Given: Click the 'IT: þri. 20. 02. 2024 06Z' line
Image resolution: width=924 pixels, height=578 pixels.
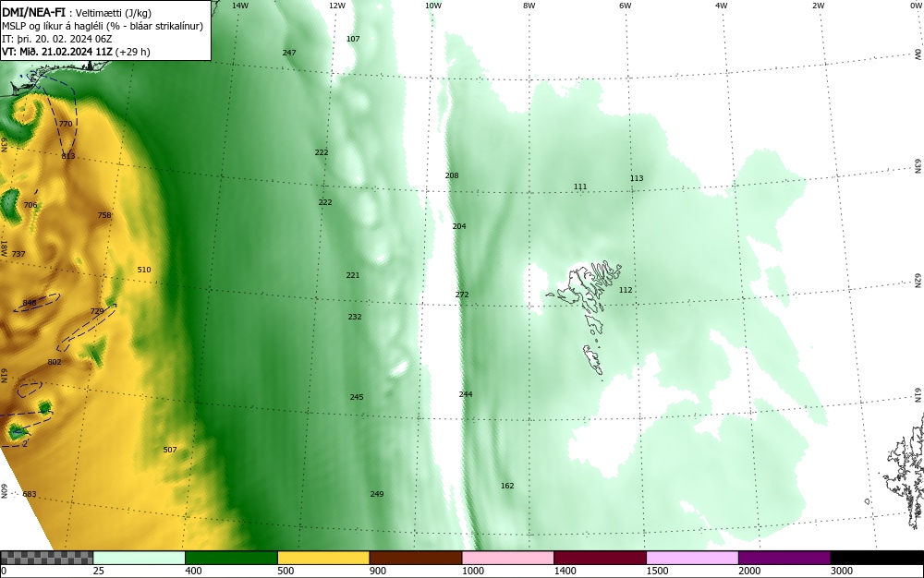Looking at the screenshot, I should 57,39.
